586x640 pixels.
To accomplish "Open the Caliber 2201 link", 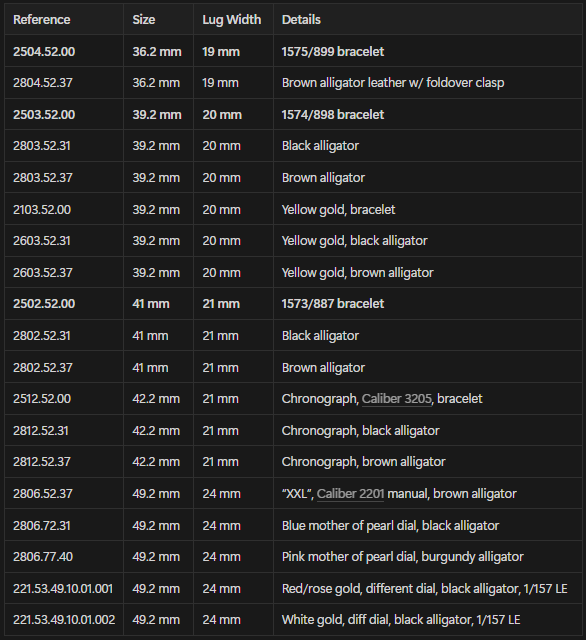I will [x=350, y=494].
